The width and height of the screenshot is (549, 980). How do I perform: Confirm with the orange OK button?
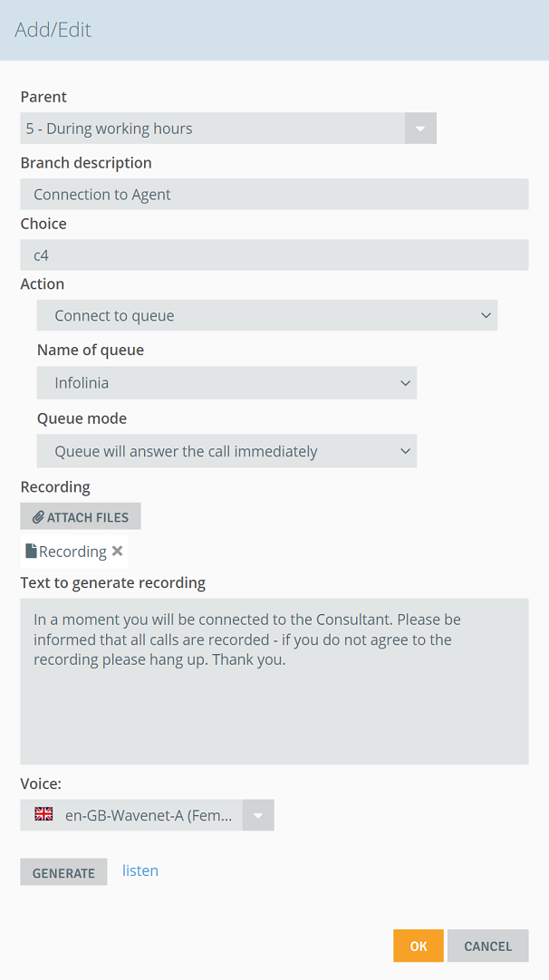[x=419, y=946]
